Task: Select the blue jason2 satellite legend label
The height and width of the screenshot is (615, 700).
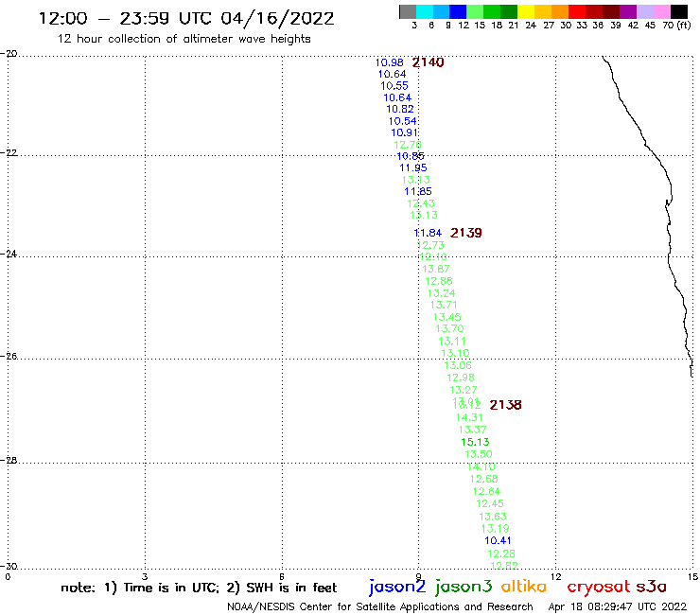Action: [397, 587]
